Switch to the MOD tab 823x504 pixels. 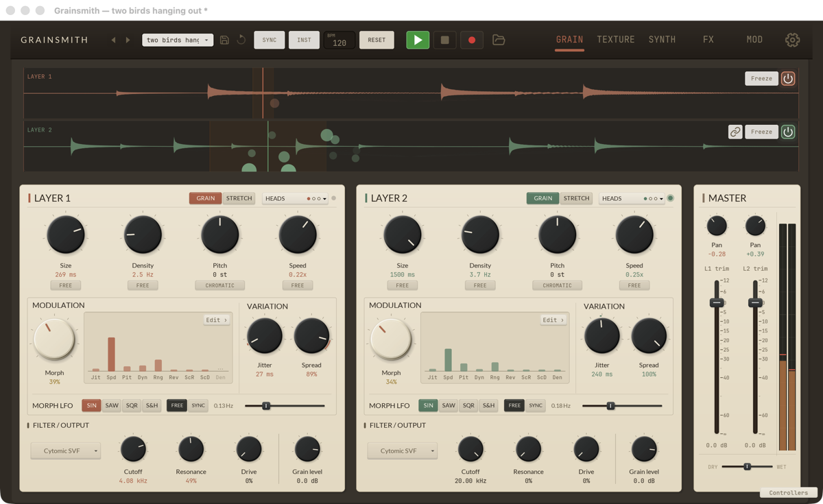coord(754,40)
